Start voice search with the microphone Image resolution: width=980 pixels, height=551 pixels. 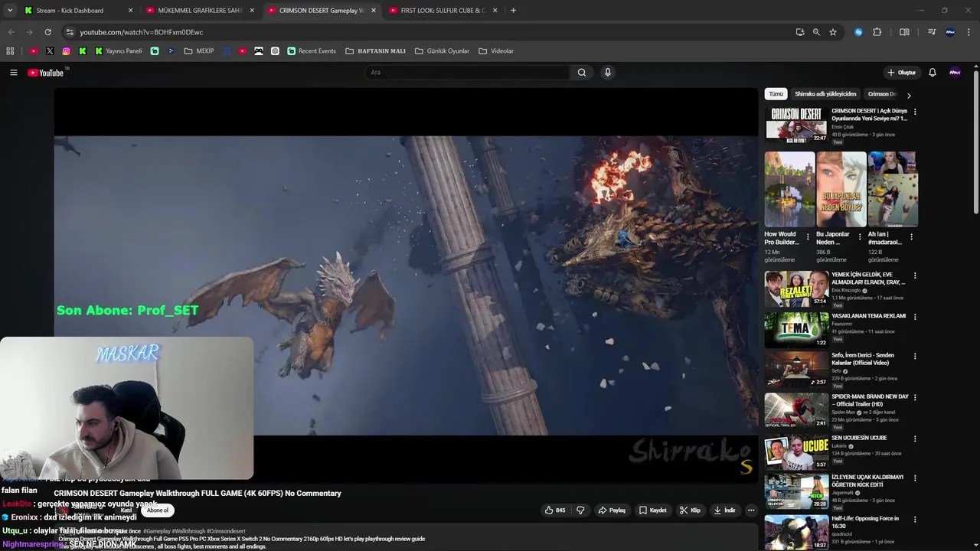click(608, 73)
